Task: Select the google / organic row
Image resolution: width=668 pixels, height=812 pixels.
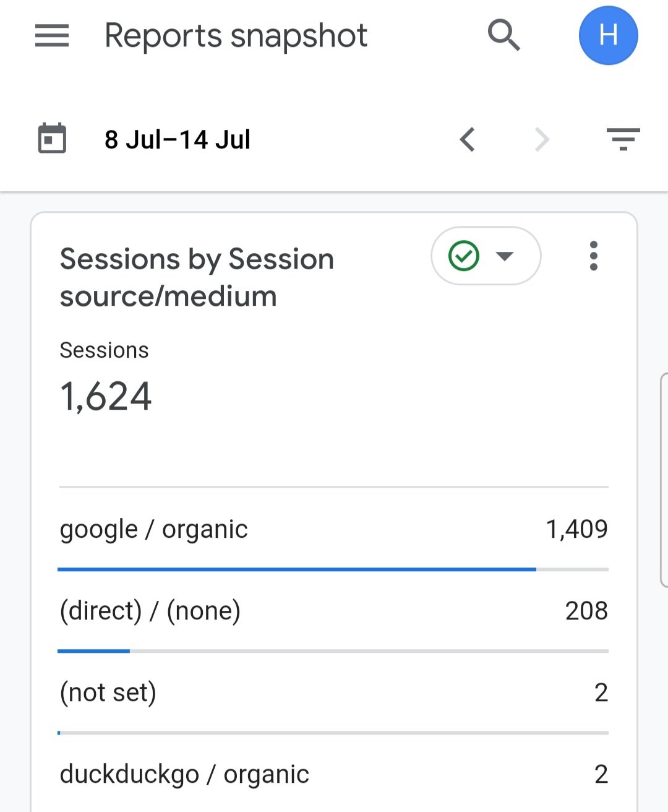Action: [x=333, y=529]
